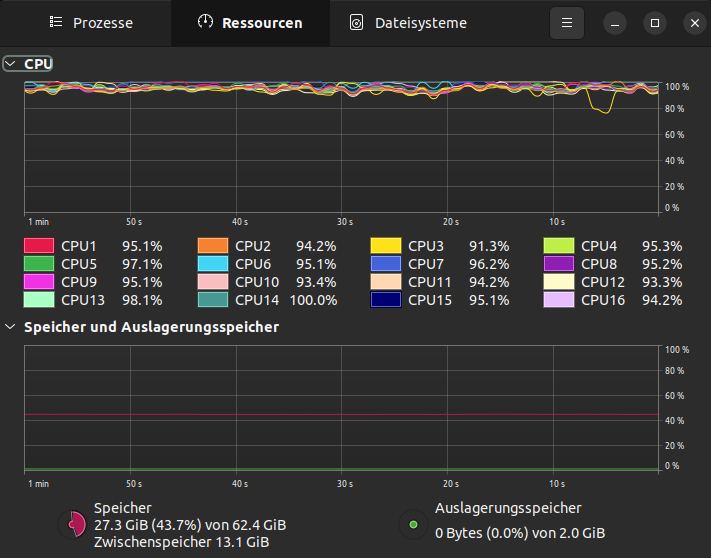This screenshot has width=711, height=558.
Task: Collapse the CPU section
Action: 10,64
